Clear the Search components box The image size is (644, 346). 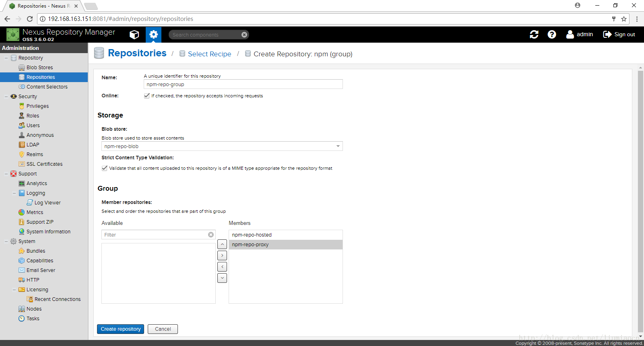[x=244, y=35]
